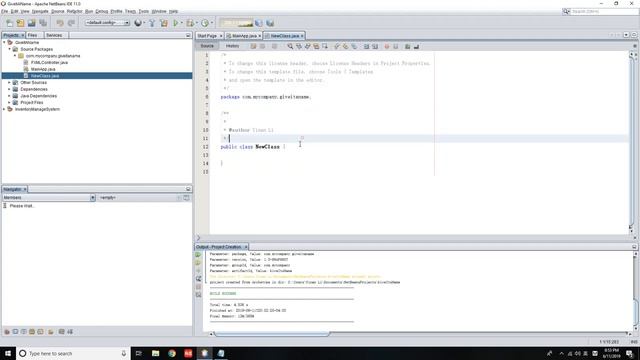Collapse the com.mycompany package node
Viewport: 640px width, 360px height.
tap(15, 56)
